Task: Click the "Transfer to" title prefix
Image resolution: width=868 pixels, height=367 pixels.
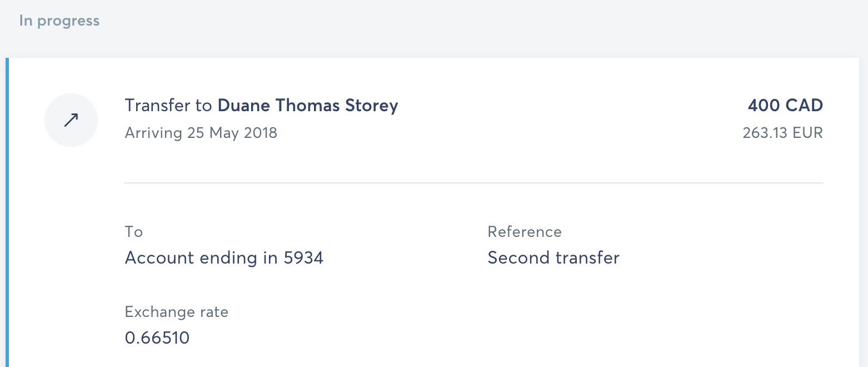Action: 169,106
